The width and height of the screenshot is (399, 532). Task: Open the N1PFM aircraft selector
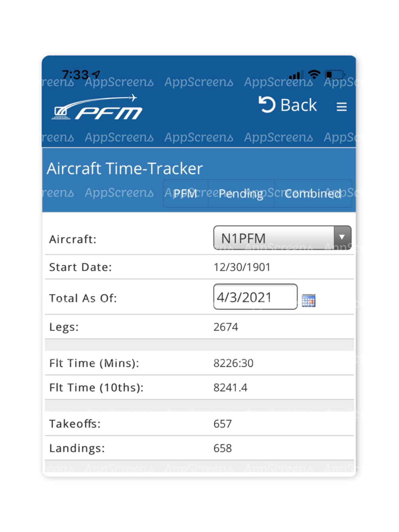[x=282, y=238]
